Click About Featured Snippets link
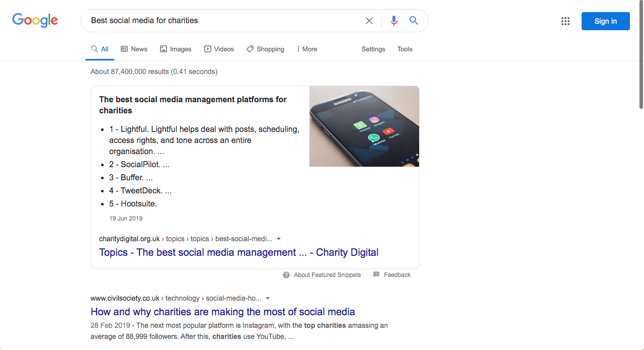The height and width of the screenshot is (350, 644). (328, 275)
